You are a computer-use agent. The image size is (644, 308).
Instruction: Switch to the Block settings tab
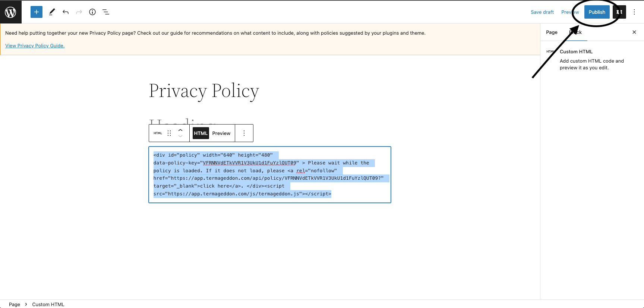(575, 32)
